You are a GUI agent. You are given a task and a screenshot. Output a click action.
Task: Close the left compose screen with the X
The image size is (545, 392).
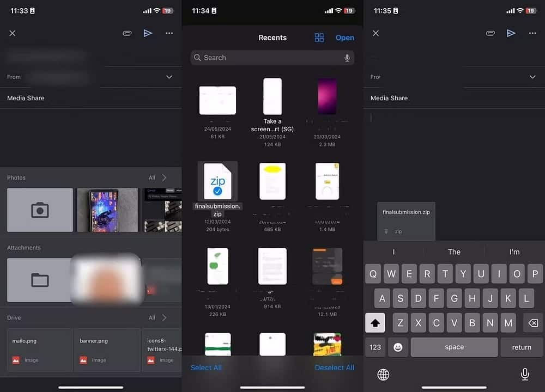point(13,33)
